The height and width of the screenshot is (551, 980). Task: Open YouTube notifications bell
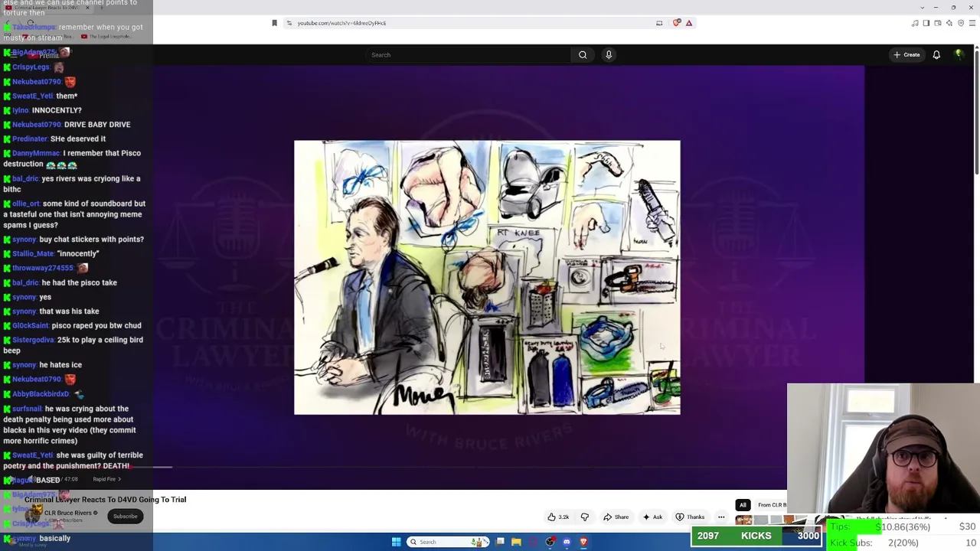(x=936, y=55)
